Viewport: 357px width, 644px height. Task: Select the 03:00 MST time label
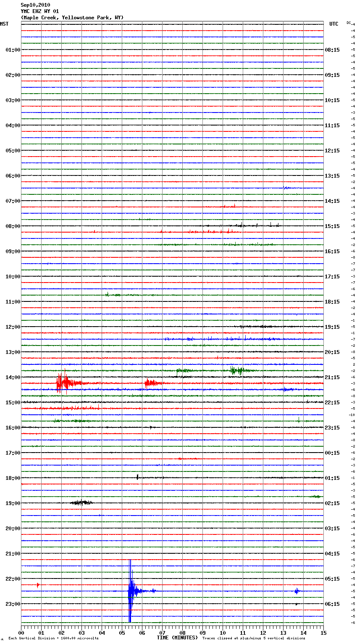13,100
